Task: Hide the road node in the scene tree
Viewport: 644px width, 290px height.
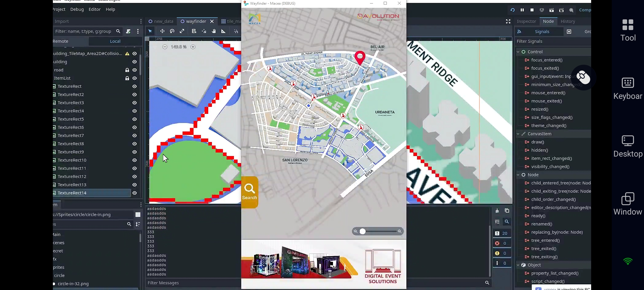Action: click(x=134, y=70)
